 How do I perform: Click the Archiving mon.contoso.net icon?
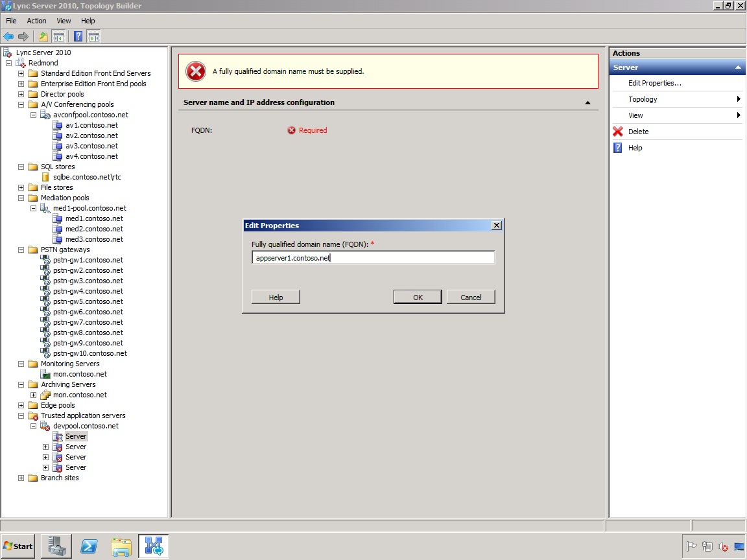45,395
